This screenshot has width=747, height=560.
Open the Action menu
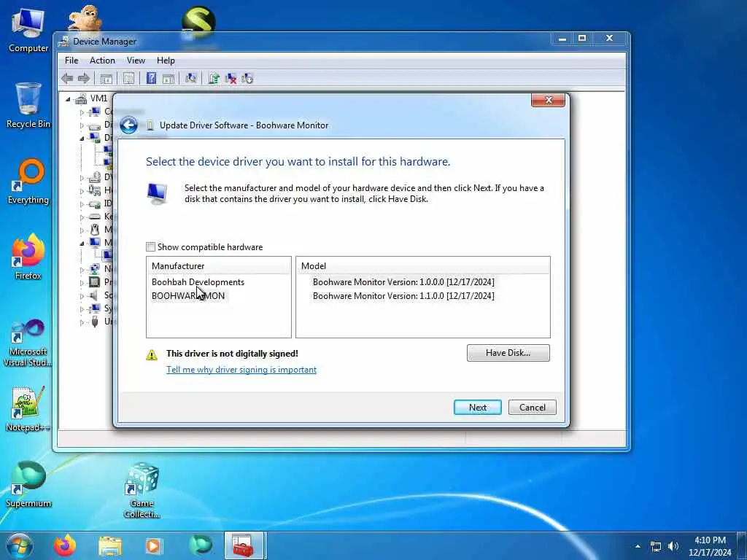click(102, 61)
